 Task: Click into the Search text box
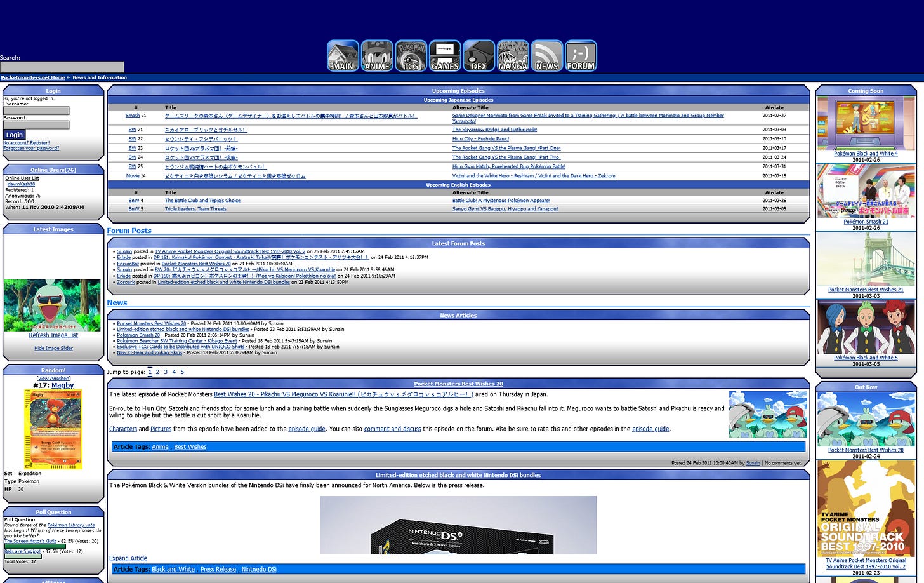tap(62, 67)
